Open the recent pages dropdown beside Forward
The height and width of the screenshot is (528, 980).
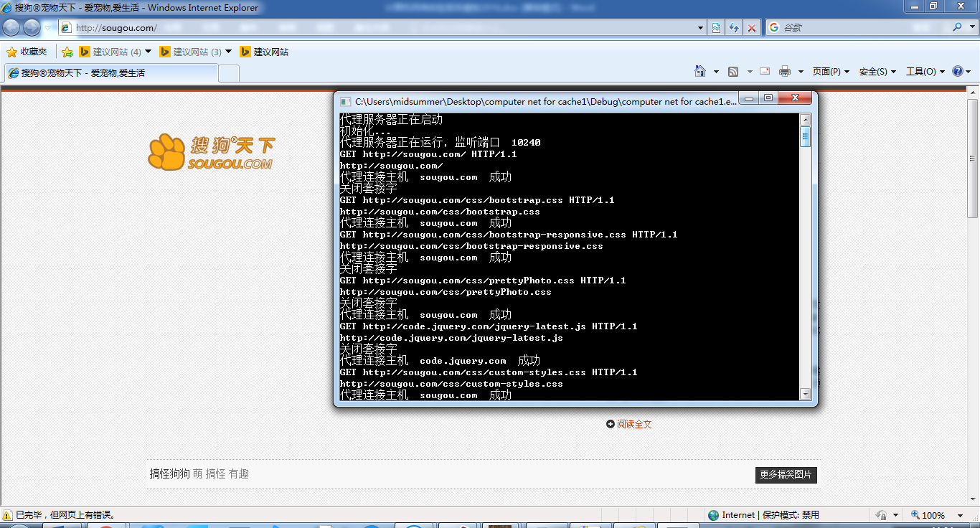48,28
